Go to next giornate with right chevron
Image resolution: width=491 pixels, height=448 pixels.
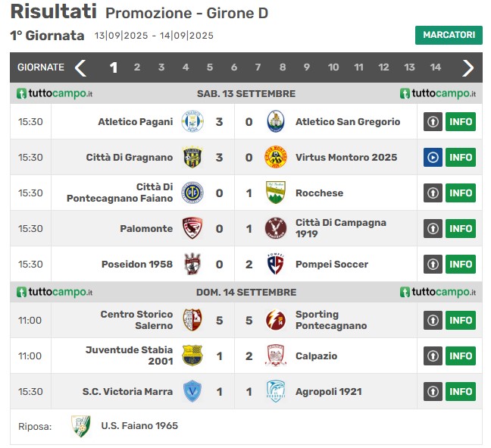tap(468, 67)
